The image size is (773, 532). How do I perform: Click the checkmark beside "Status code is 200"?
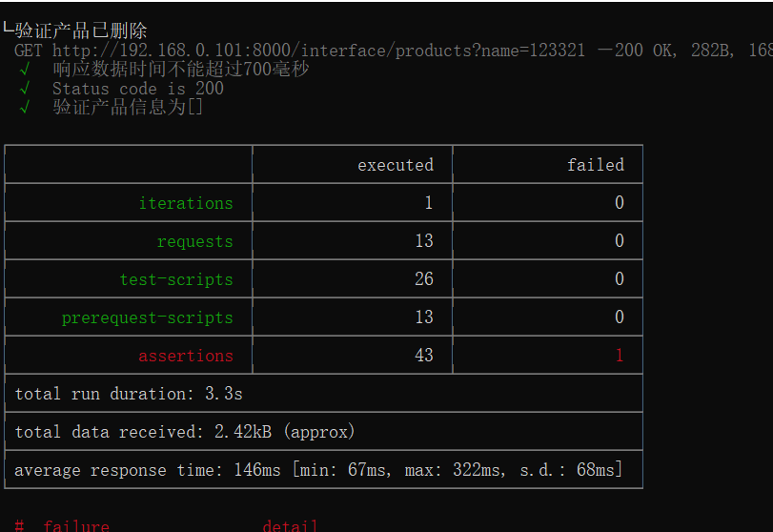(25, 89)
